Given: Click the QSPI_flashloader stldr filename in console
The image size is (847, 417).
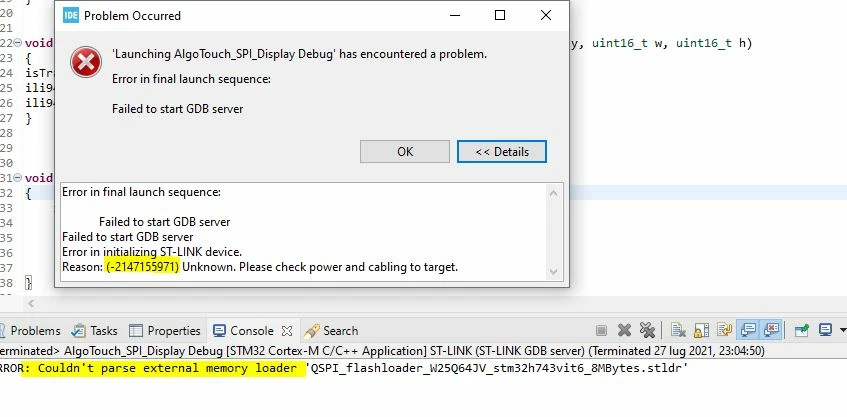Looking at the screenshot, I should (497, 368).
